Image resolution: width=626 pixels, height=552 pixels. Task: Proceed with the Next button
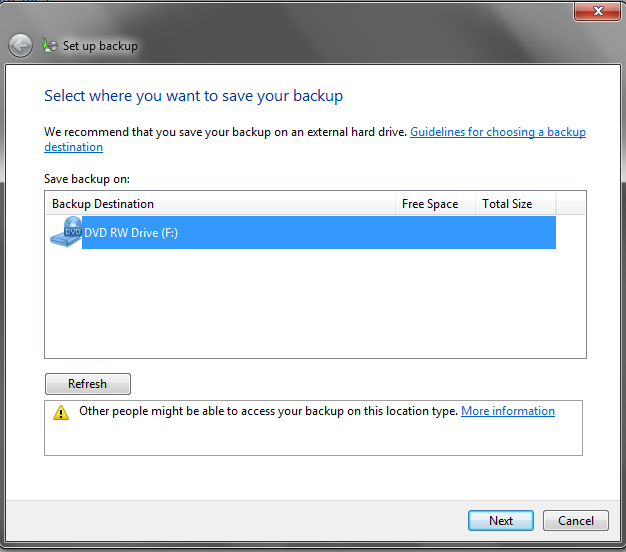(x=501, y=520)
